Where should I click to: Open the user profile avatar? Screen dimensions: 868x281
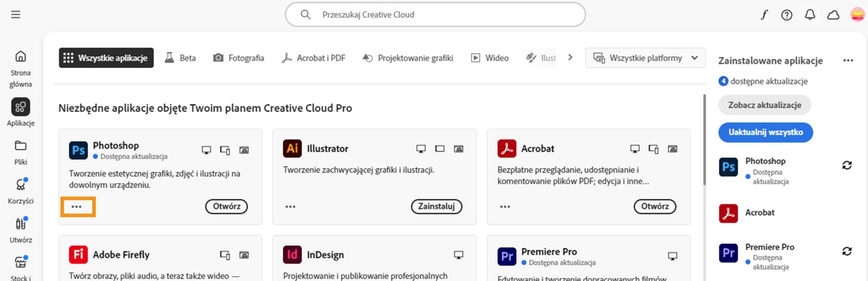(857, 14)
